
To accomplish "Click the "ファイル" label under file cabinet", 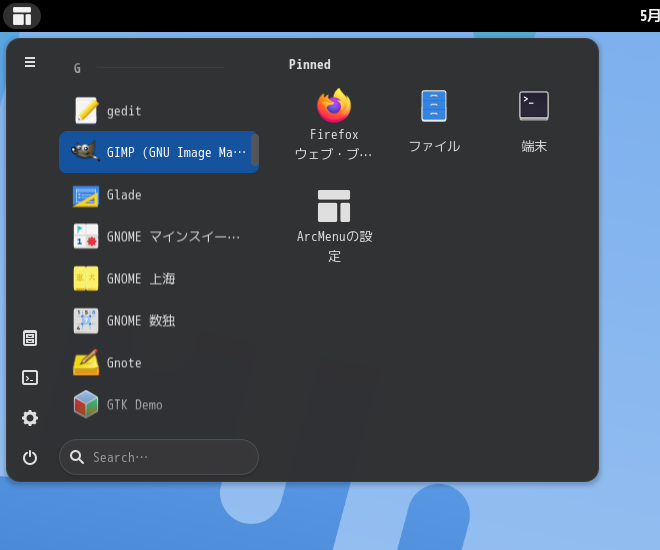I will pyautogui.click(x=434, y=146).
